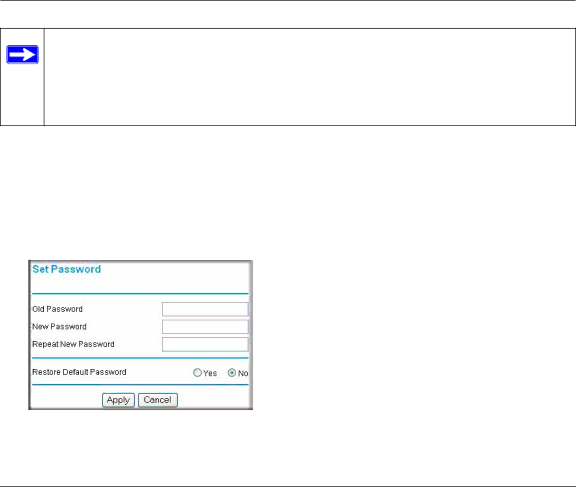
Task: Click the Set Password heading
Action: (66, 269)
